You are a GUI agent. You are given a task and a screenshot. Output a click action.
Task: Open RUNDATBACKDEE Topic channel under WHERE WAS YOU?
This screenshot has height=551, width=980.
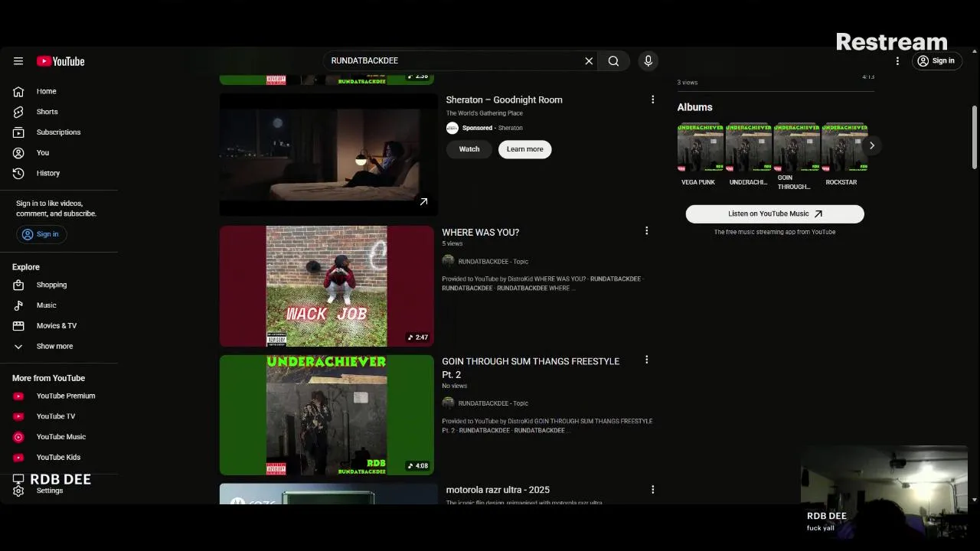pos(493,262)
